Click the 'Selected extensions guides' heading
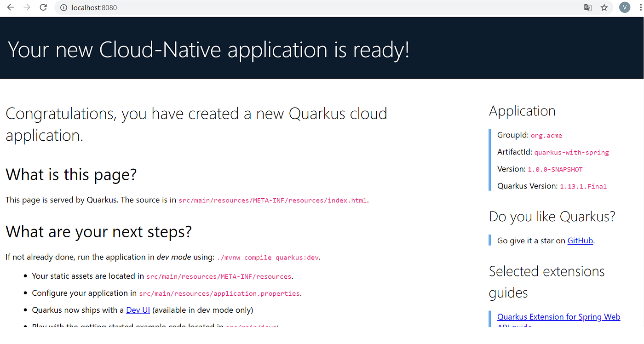Image resolution: width=644 pixels, height=344 pixels. pyautogui.click(x=547, y=282)
